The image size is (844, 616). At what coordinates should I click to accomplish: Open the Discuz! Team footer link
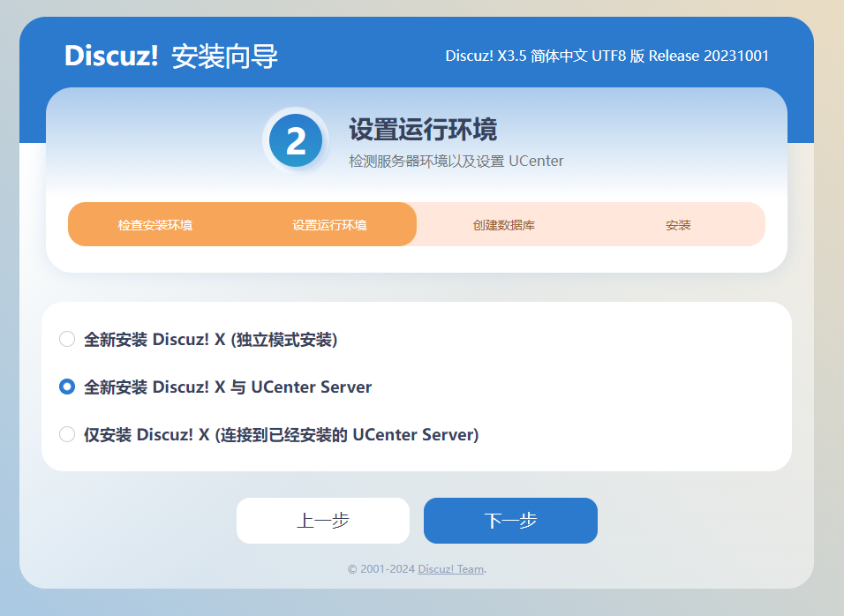(x=450, y=568)
